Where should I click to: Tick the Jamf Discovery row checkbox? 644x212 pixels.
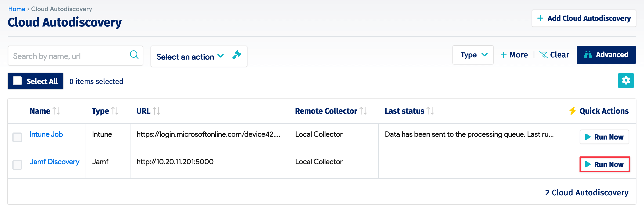click(x=17, y=165)
